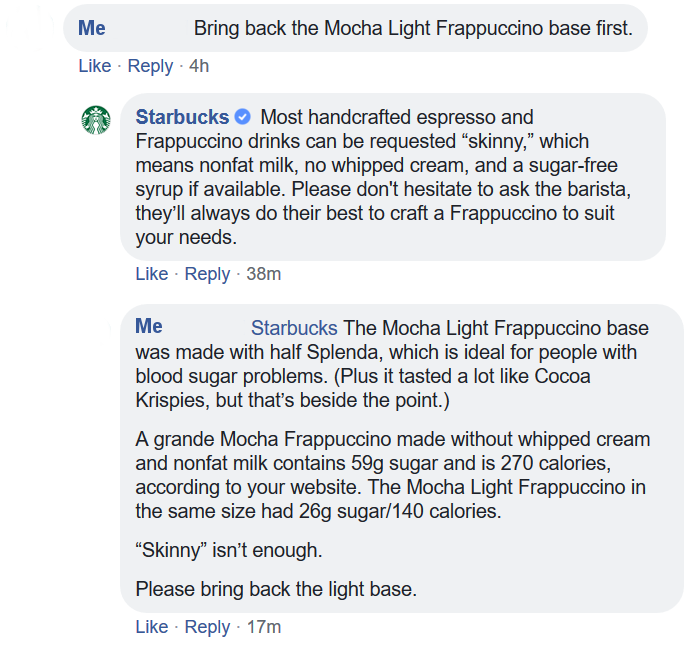
Task: Click the top comment text bubble
Action: (x=355, y=28)
